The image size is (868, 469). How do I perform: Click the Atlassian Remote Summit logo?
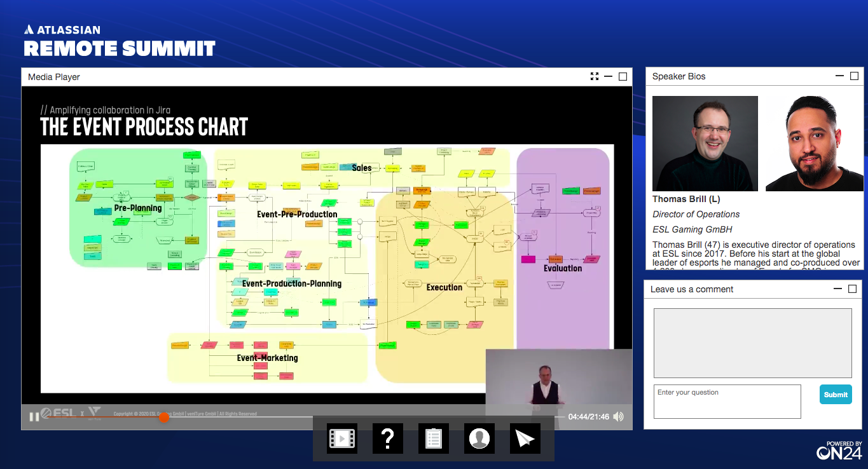click(x=120, y=41)
